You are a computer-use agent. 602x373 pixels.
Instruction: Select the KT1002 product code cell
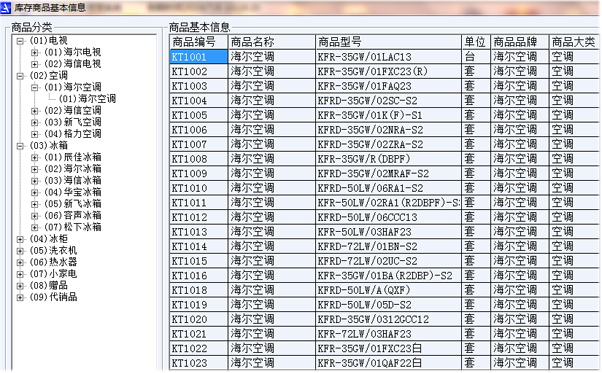(198, 71)
